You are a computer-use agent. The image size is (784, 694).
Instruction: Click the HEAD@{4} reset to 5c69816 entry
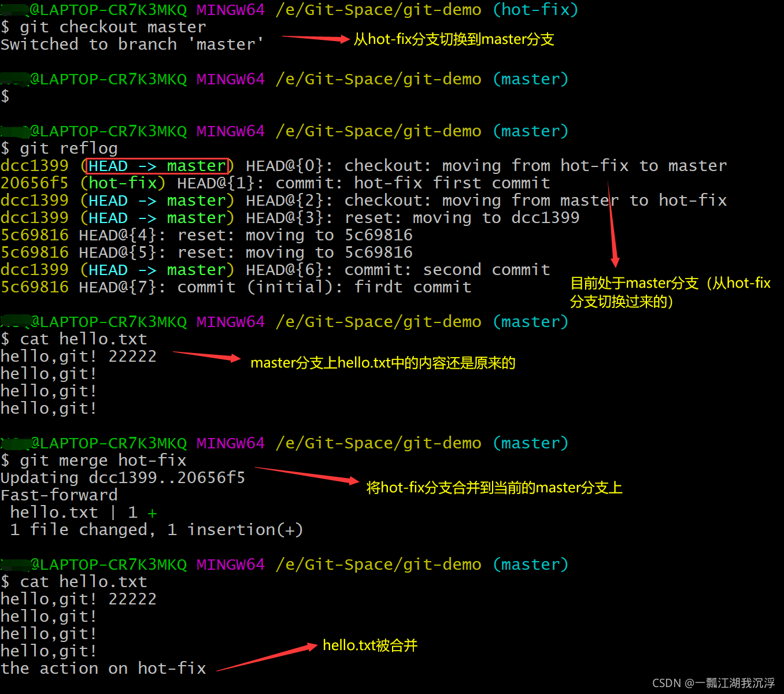(x=207, y=235)
